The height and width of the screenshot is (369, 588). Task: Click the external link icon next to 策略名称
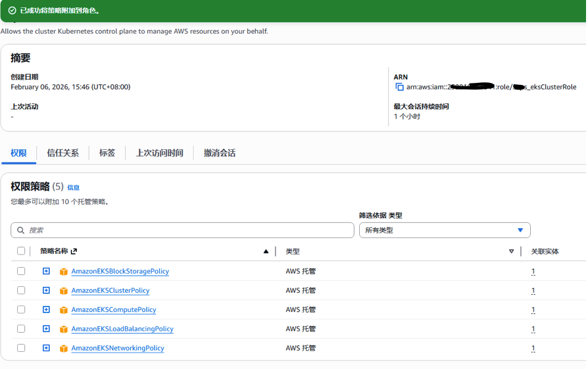coord(74,251)
